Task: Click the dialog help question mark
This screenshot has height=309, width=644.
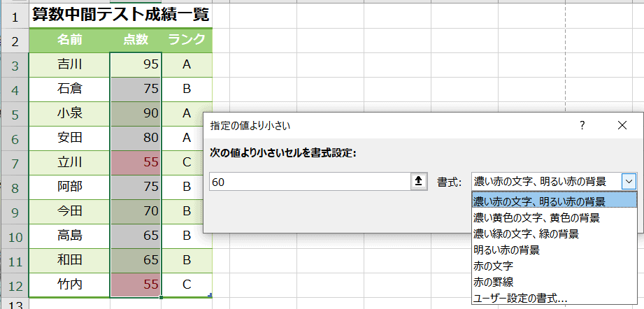Action: [x=582, y=125]
